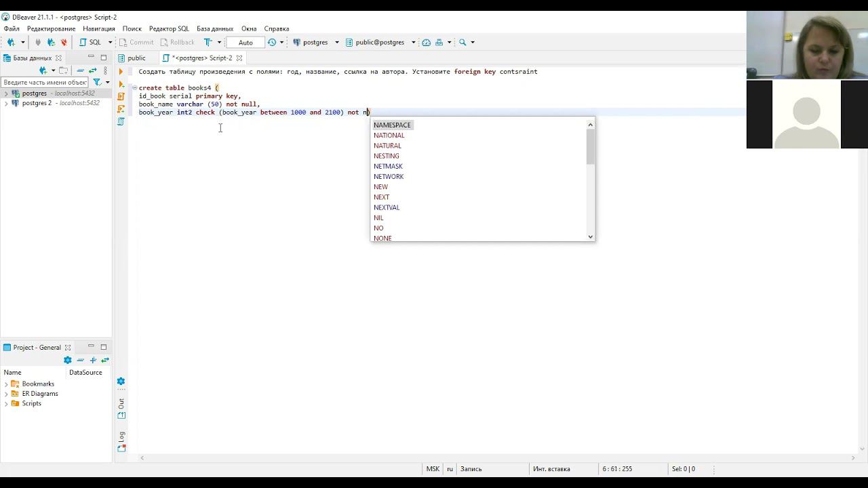Click the new folder icon in navigator
Screen dimensions: 868x488
(x=63, y=70)
